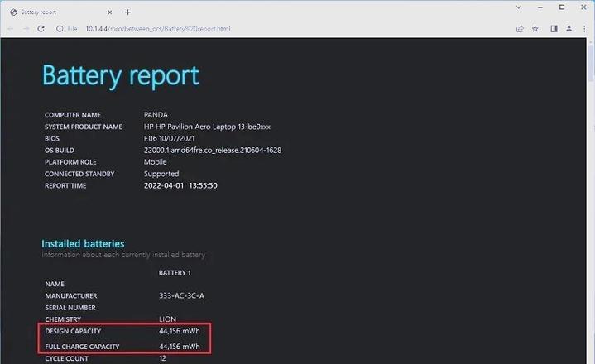The width and height of the screenshot is (595, 364).
Task: Click the Battery report heading
Action: (x=120, y=75)
